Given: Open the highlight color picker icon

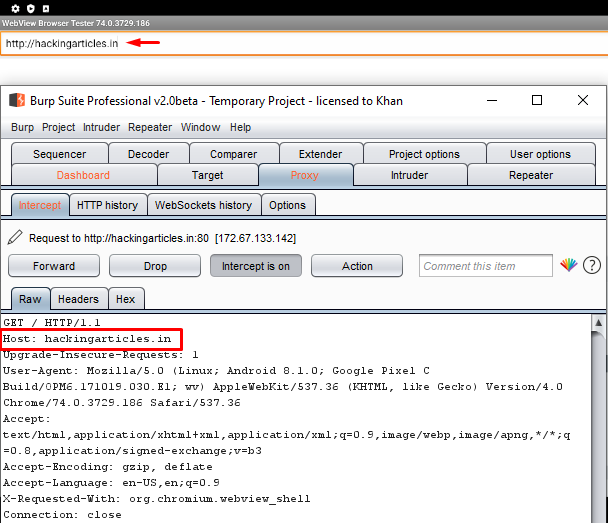Looking at the screenshot, I should pos(568,266).
